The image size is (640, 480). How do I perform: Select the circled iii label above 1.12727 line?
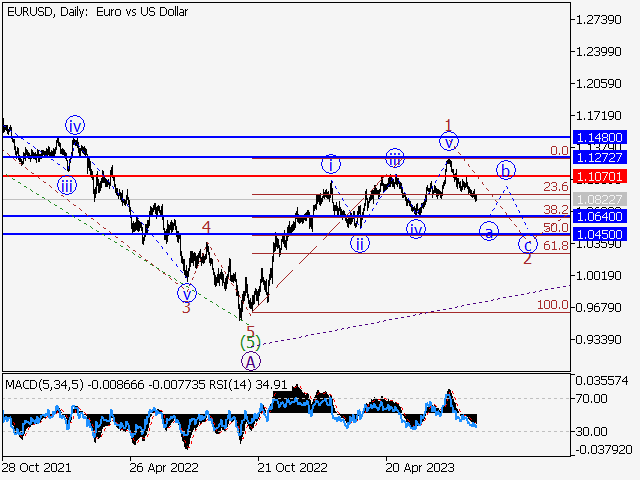[x=394, y=158]
